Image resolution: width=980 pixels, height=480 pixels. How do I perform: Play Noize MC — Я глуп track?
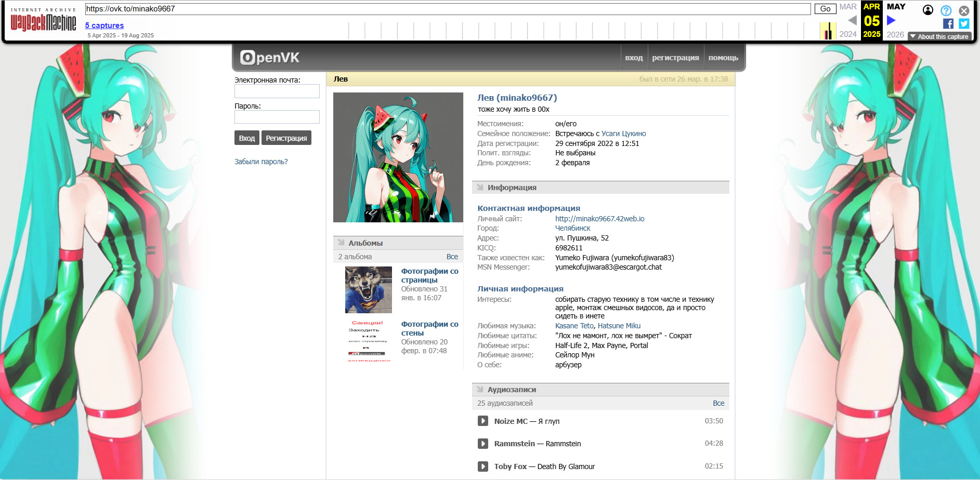[483, 421]
